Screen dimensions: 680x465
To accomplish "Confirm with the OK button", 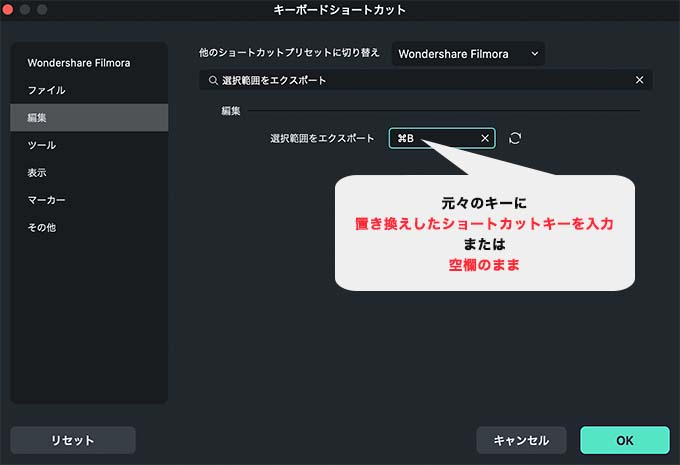I will 625,440.
